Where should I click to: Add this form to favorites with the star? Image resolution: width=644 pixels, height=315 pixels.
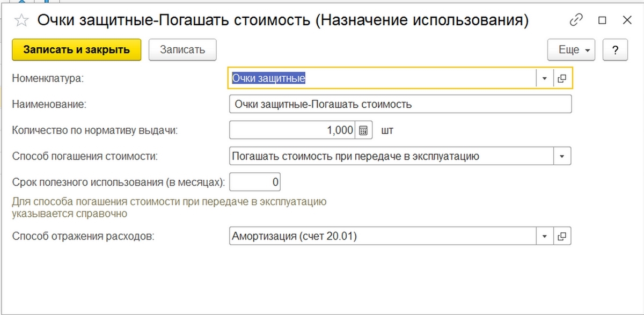[x=21, y=20]
